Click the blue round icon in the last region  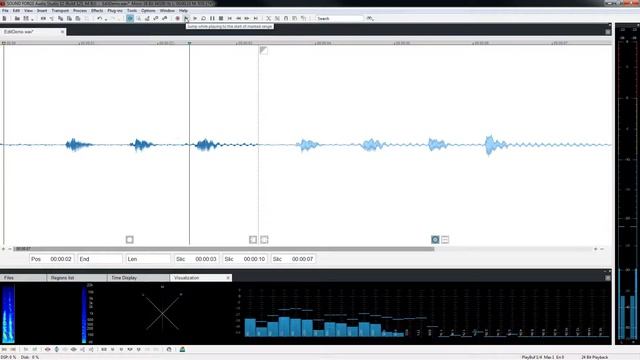point(435,240)
